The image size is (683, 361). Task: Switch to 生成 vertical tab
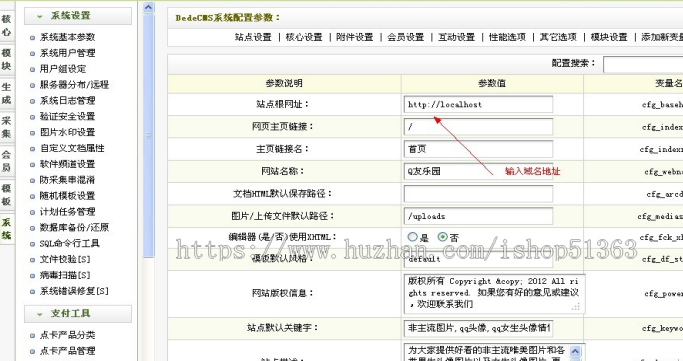pyautogui.click(x=7, y=93)
